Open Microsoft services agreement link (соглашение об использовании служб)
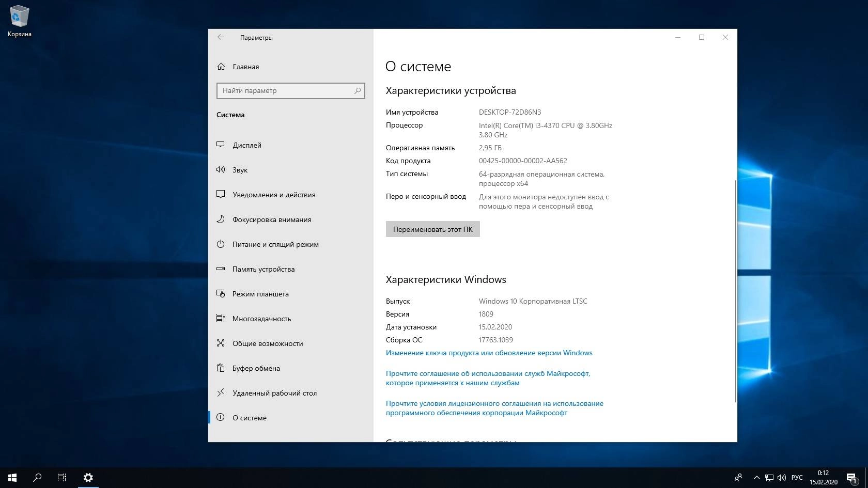This screenshot has height=488, width=868. pyautogui.click(x=488, y=378)
